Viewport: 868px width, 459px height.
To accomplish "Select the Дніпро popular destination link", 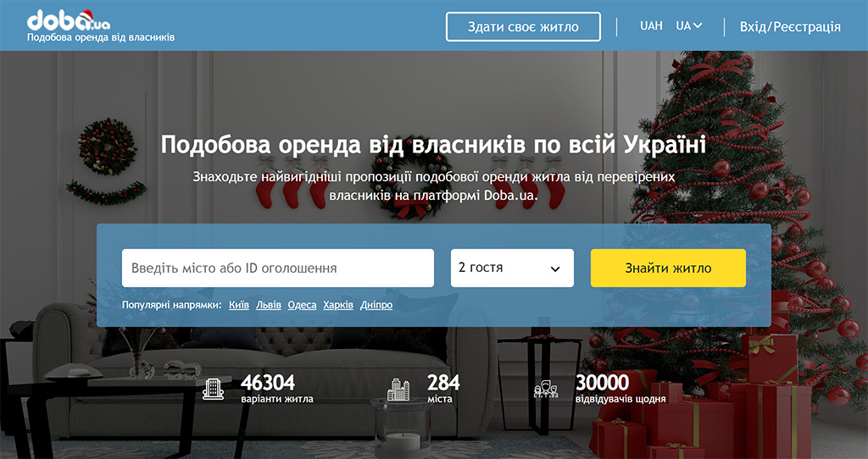I will 376,305.
